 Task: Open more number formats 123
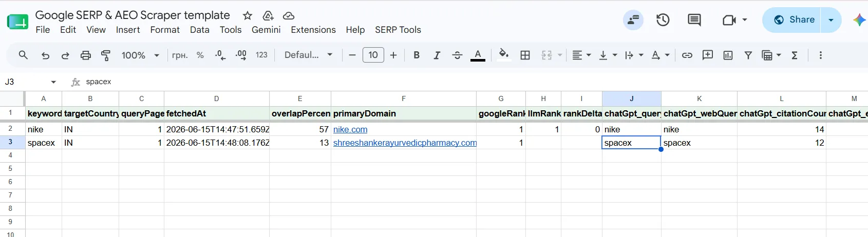click(261, 55)
